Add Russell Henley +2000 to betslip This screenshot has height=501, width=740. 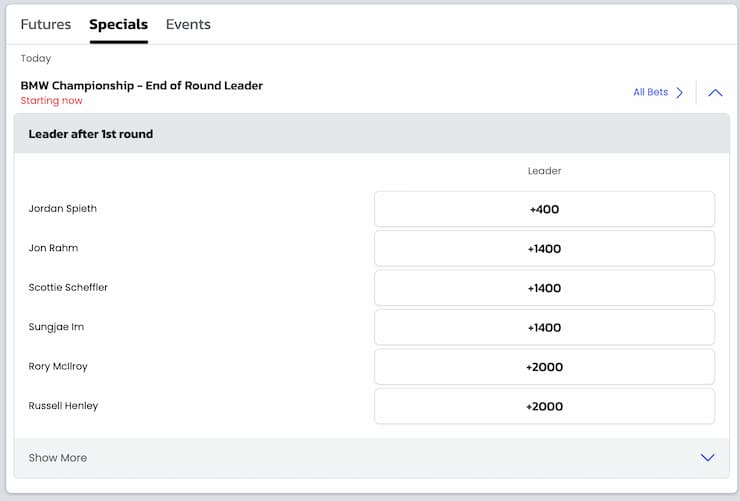click(x=544, y=406)
